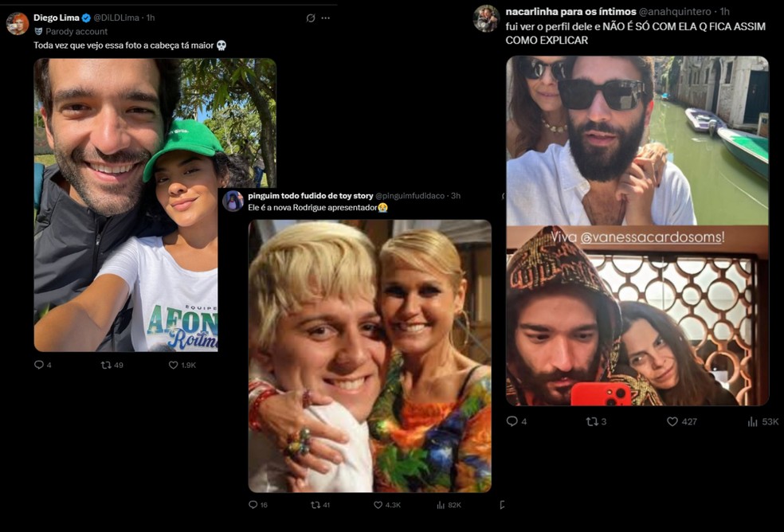Retweet pinguim's tweet showing 41 reposts
This screenshot has width=784, height=532.
coord(315,503)
